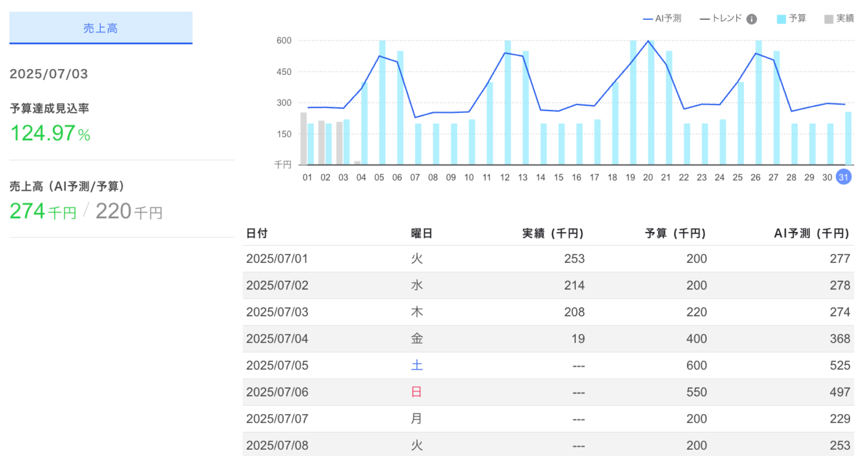Click the 予算 light-blue legend swatch
The height and width of the screenshot is (456, 868).
pos(781,19)
